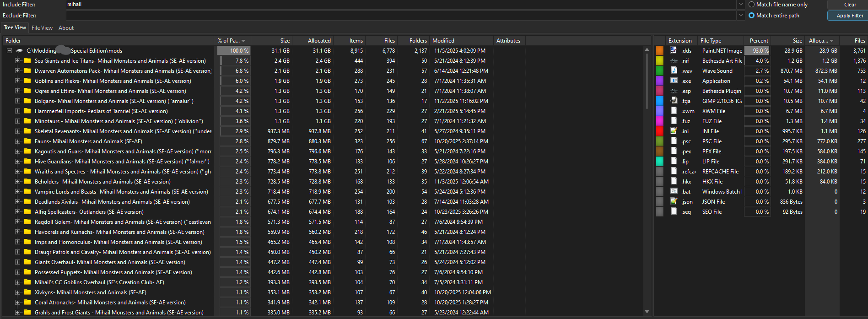Select the Possessed Puppets folder row
868x319 pixels.
(113, 272)
